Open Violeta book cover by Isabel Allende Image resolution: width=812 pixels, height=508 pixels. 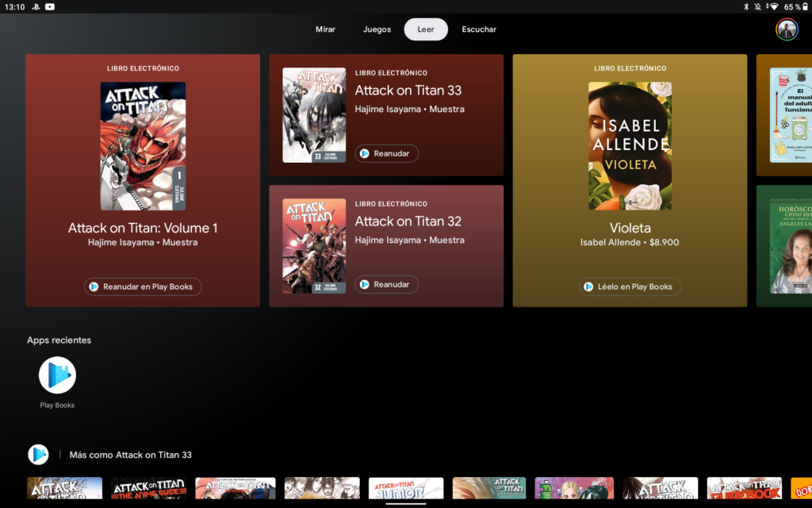[630, 146]
